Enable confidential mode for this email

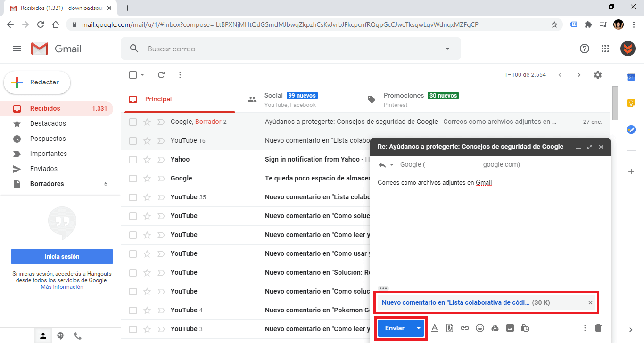pyautogui.click(x=525, y=328)
